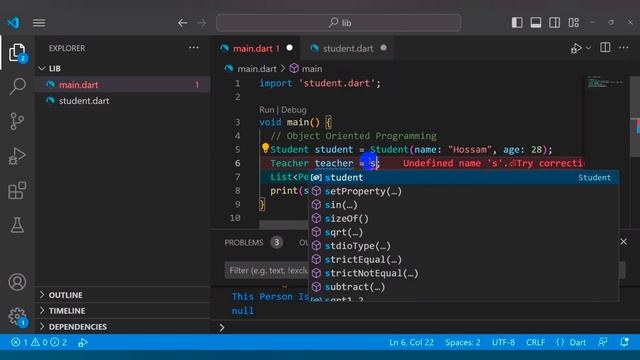
Task: Open the Run and Debug view
Action: 17,156
